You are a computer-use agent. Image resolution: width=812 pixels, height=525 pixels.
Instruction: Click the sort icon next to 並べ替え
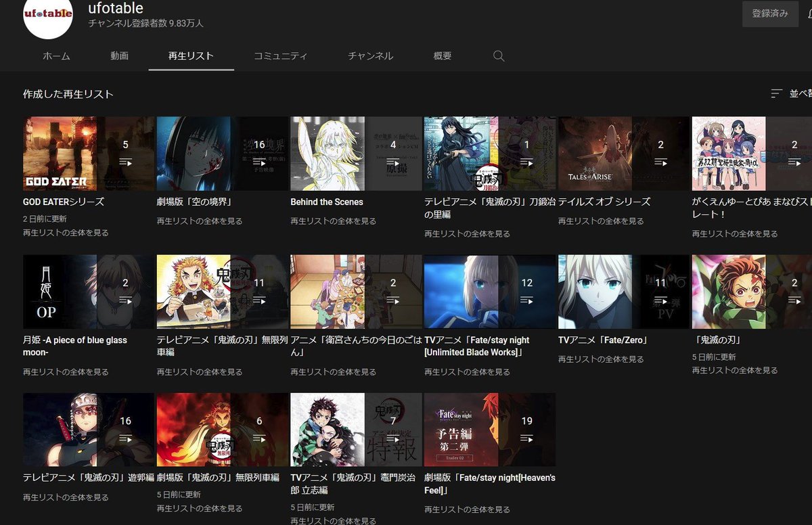point(777,93)
